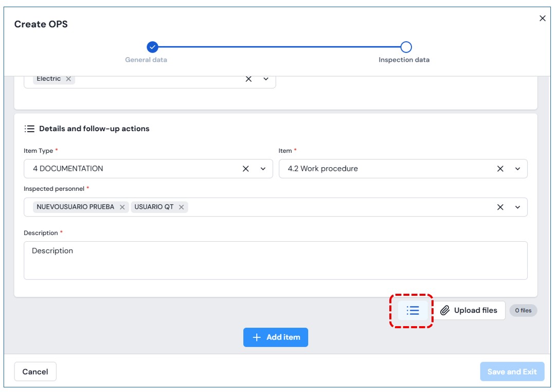This screenshot has height=392, width=557.
Task: Remove USUARIO QT from inspected personnel
Action: (182, 207)
